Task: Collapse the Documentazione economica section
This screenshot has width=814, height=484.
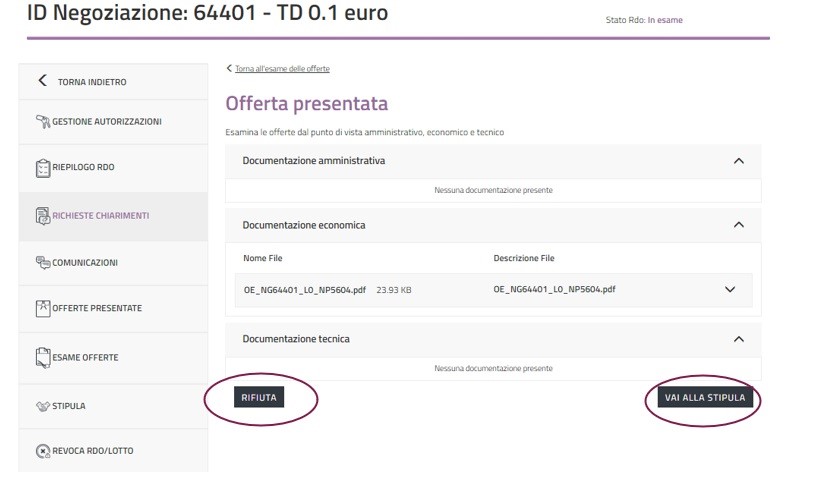Action: click(739, 225)
